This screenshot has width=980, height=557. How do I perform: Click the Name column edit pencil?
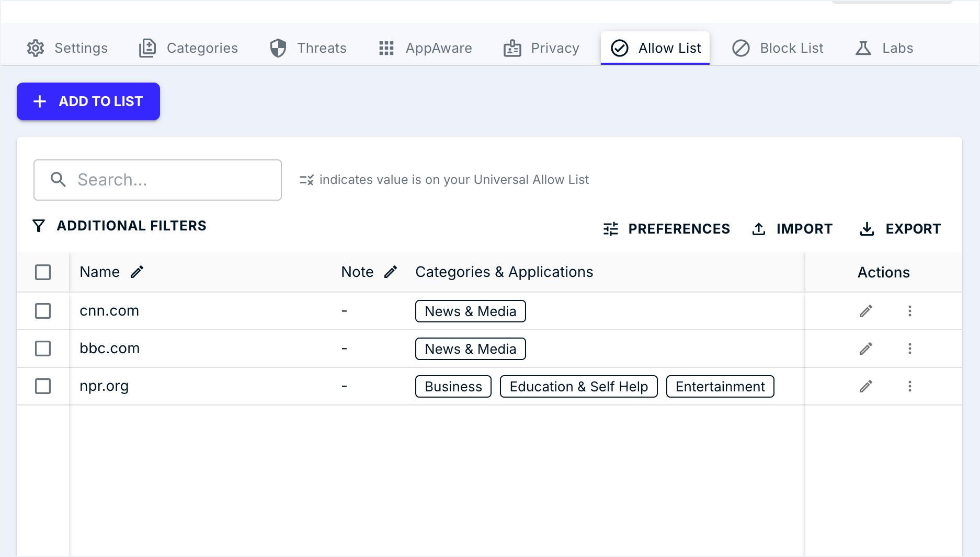(138, 272)
